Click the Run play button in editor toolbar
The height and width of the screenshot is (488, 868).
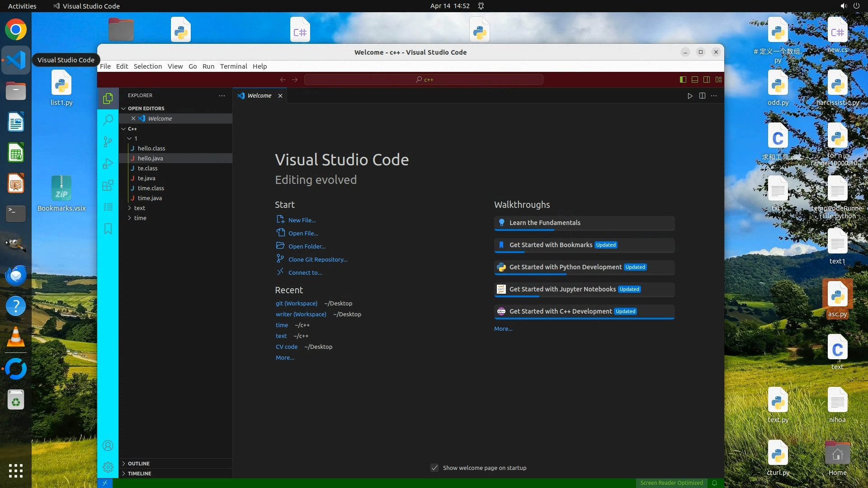pyautogui.click(x=690, y=96)
